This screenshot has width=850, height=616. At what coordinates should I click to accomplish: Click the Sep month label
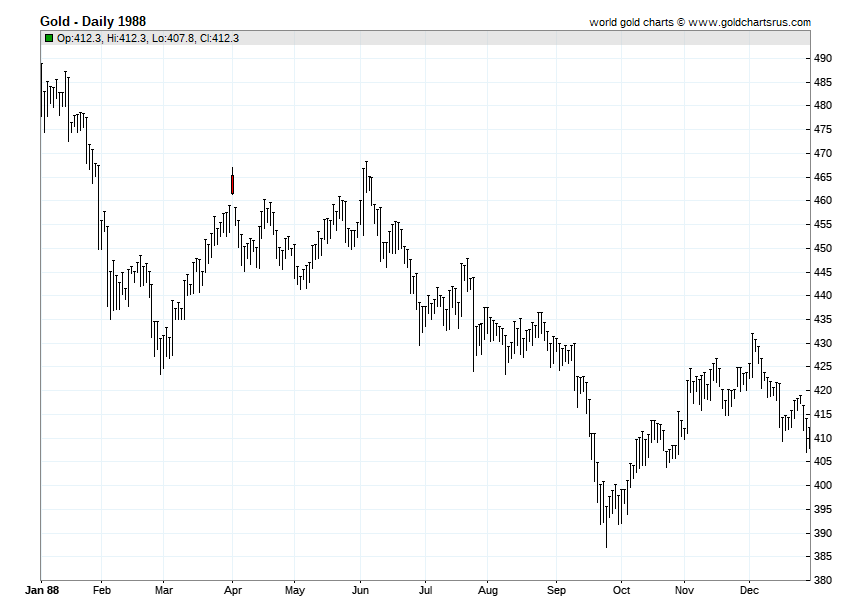tap(555, 590)
